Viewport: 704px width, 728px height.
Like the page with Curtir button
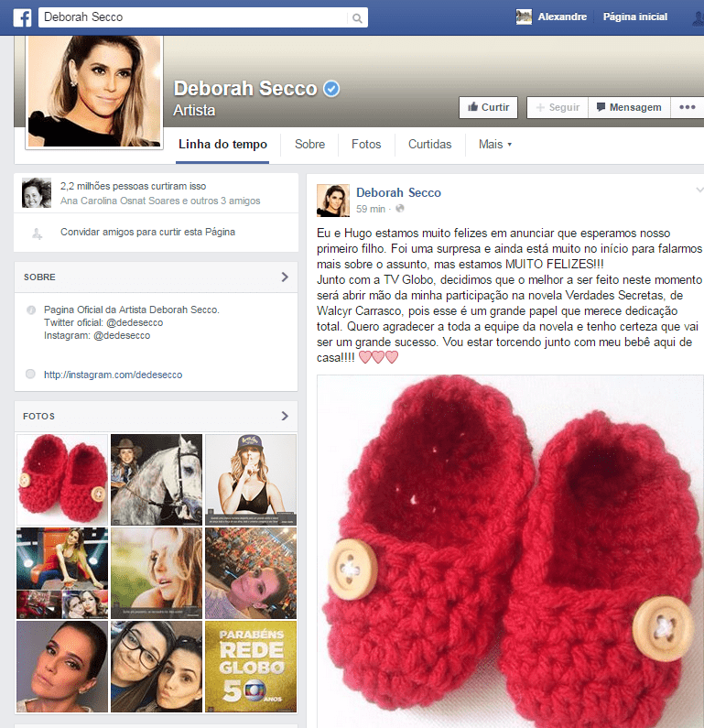click(488, 107)
